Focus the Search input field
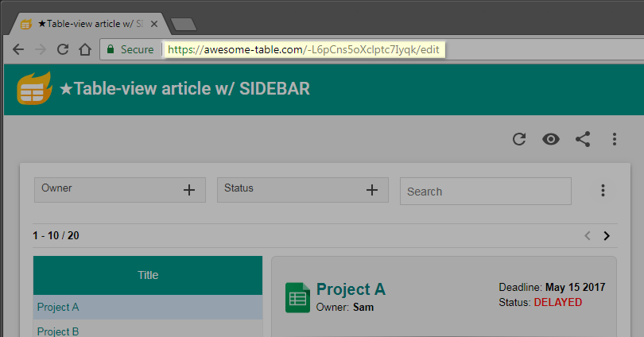The height and width of the screenshot is (337, 644). click(x=486, y=191)
